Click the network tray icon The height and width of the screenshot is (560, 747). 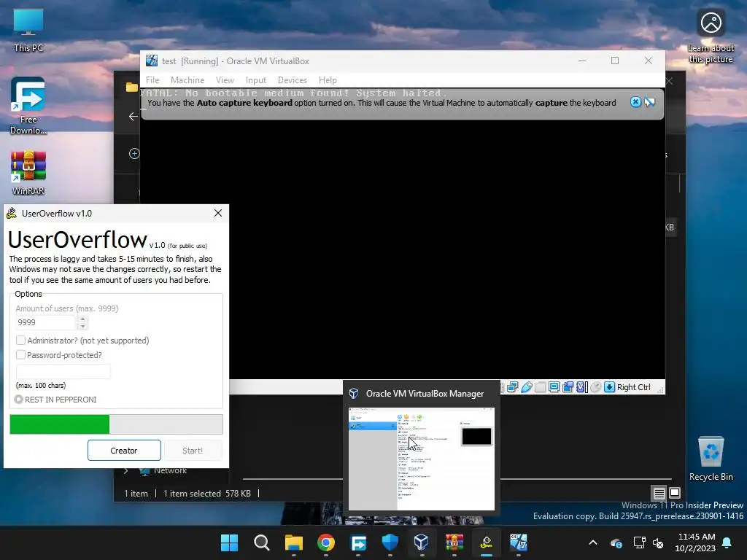tap(639, 542)
